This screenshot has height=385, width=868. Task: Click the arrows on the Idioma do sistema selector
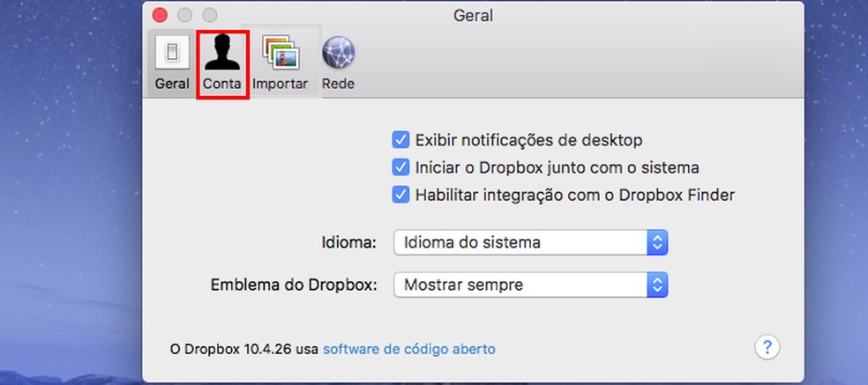[657, 241]
